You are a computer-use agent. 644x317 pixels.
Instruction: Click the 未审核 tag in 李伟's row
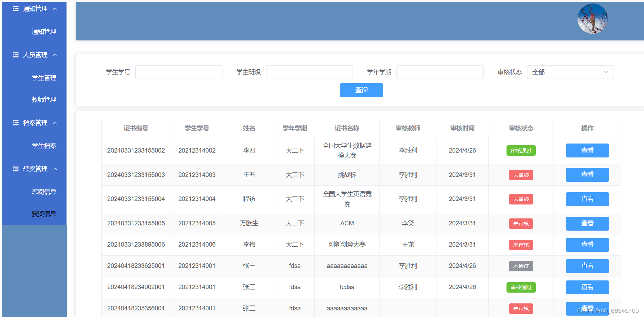coord(521,245)
